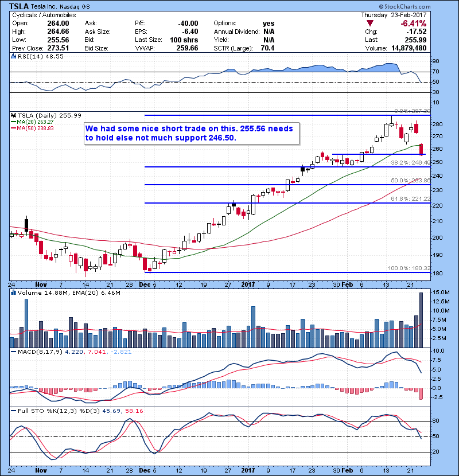
Task: Click the EPS value -6.40
Action: [190, 32]
